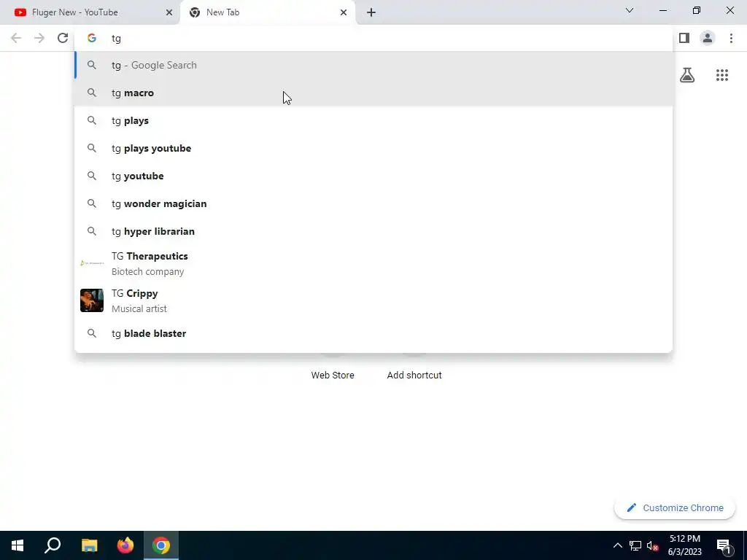Open the network status tray icon

pyautogui.click(x=635, y=545)
